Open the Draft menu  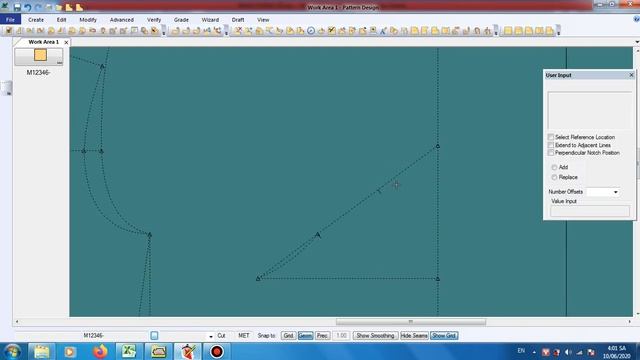point(238,19)
